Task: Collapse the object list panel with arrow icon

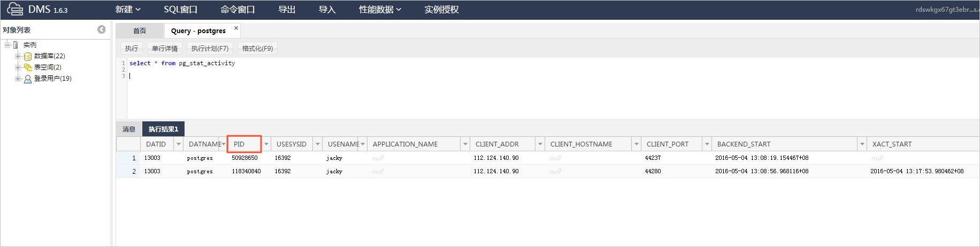Action: tap(101, 29)
